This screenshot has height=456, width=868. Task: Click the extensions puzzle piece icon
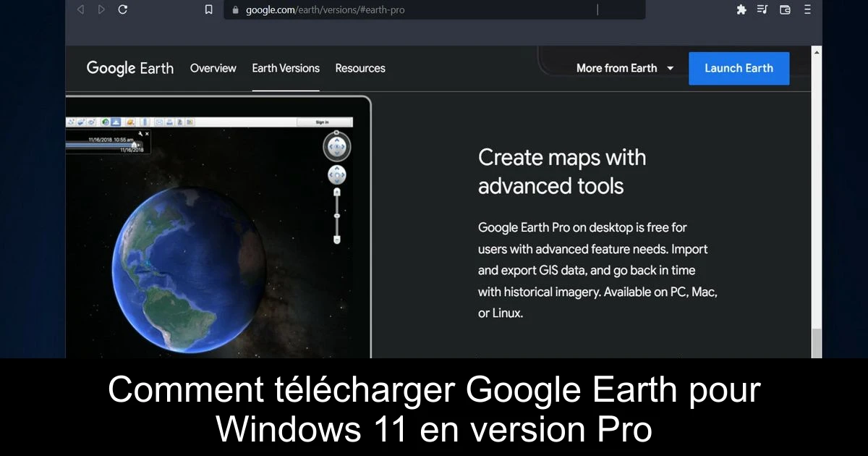pyautogui.click(x=741, y=9)
